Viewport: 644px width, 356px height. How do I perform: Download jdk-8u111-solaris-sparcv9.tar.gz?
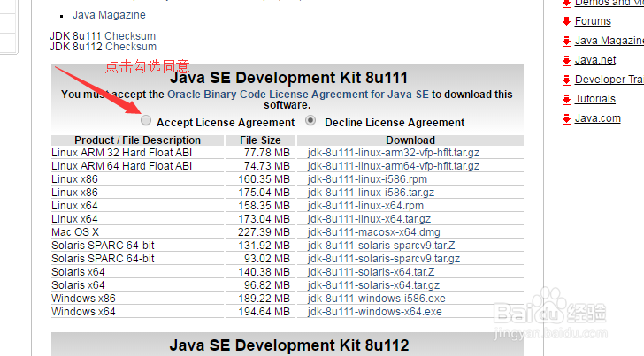pyautogui.click(x=384, y=258)
